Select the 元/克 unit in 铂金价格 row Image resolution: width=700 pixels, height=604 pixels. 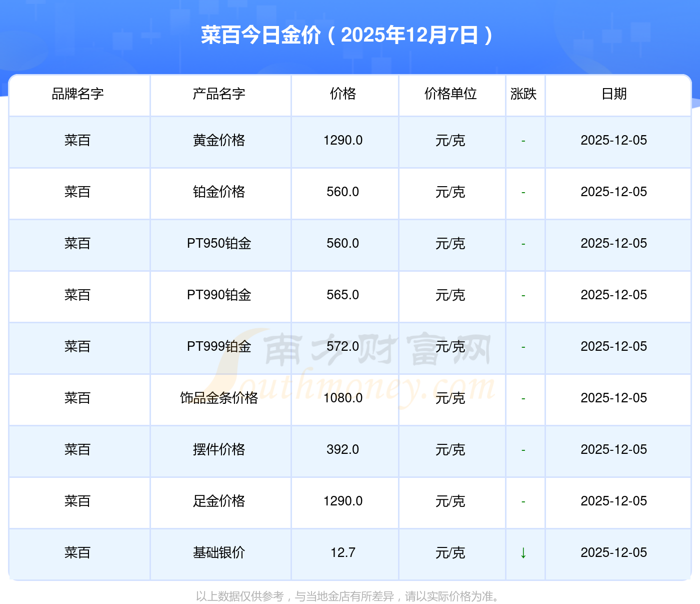(450, 192)
